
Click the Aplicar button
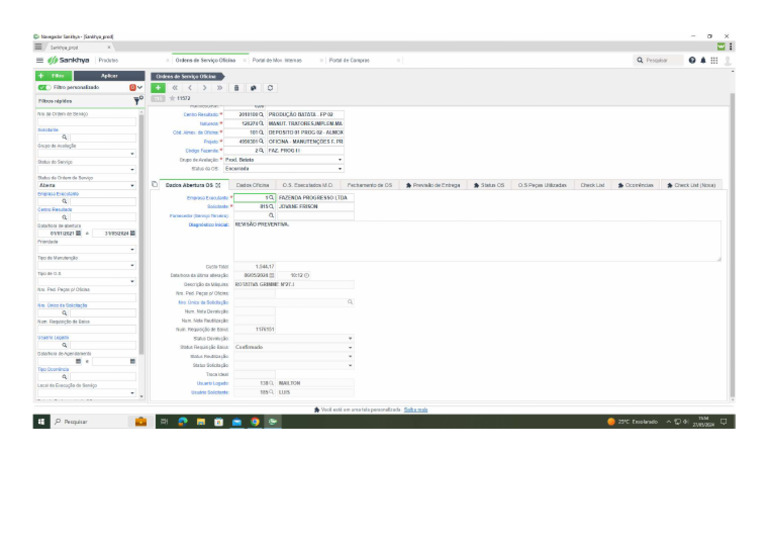(x=109, y=76)
